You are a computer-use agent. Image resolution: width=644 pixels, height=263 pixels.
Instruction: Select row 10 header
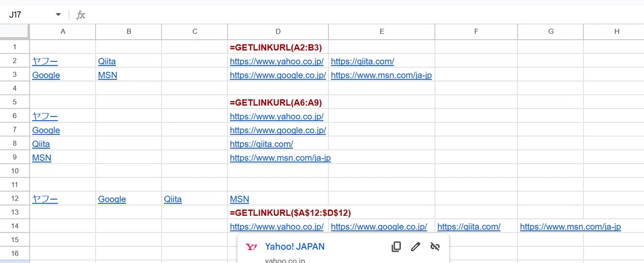[14, 171]
